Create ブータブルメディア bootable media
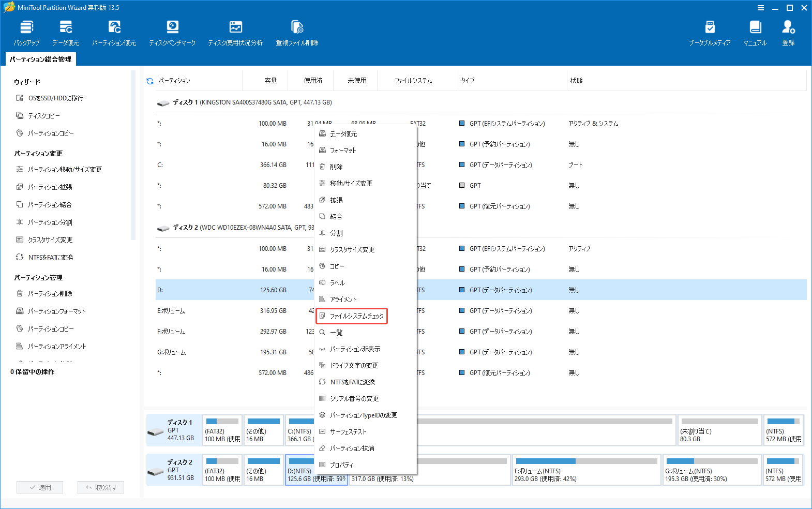This screenshot has height=509, width=812. click(x=710, y=33)
